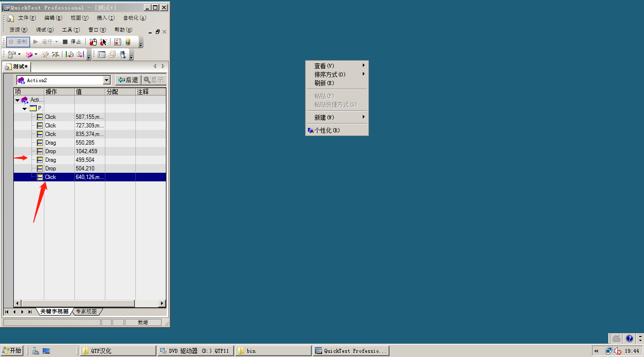The height and width of the screenshot is (357, 644).
Task: Click the muted volume tray icon
Action: click(617, 351)
